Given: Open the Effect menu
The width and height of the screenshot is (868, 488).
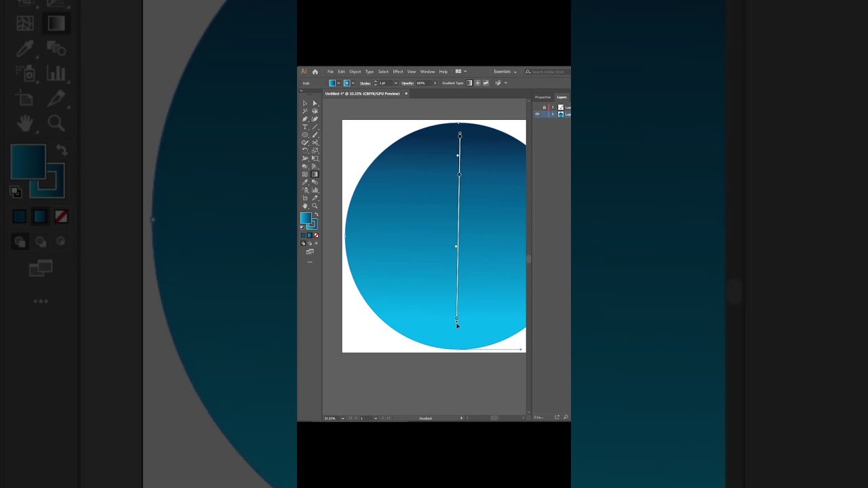Looking at the screenshot, I should 398,71.
